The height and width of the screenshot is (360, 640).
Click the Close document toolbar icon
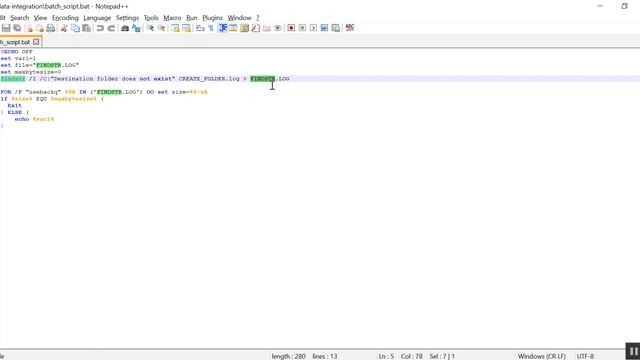[29, 28]
